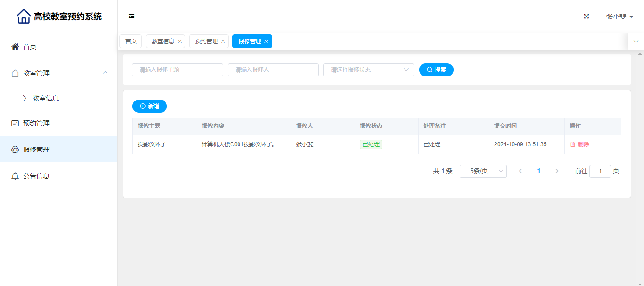Focus the 请输入报修主题 input field
The image size is (644, 286).
pyautogui.click(x=177, y=70)
